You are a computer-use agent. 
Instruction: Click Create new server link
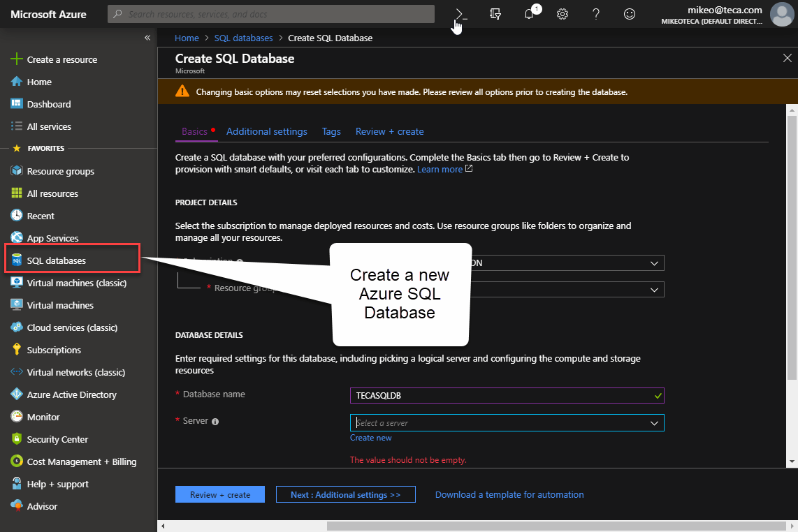pos(370,438)
